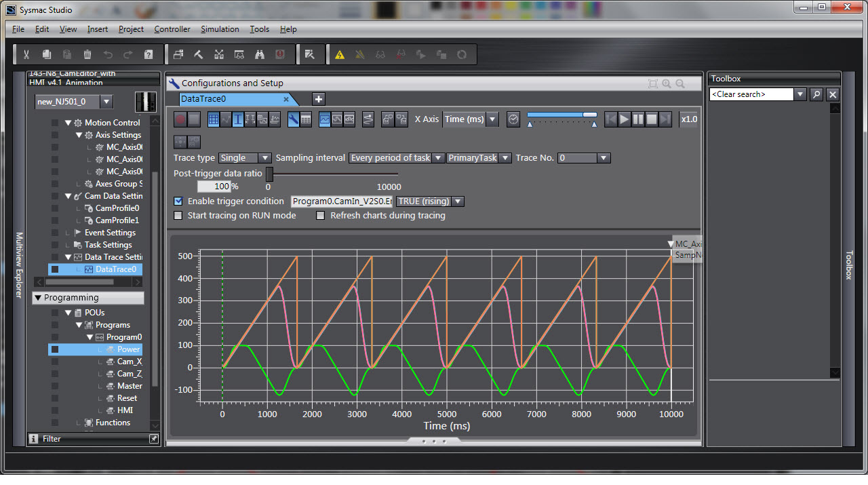Image resolution: width=868 pixels, height=485 pixels.
Task: Click the crossed-tools icon next to hammer
Action: pos(219,55)
